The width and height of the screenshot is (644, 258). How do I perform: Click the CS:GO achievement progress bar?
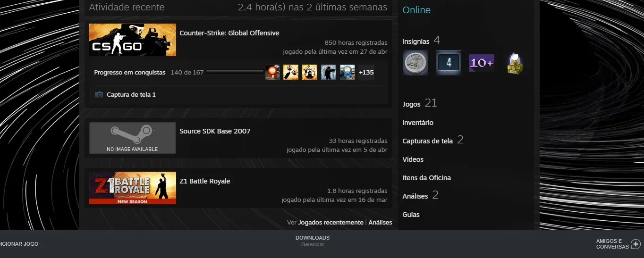[x=235, y=72]
